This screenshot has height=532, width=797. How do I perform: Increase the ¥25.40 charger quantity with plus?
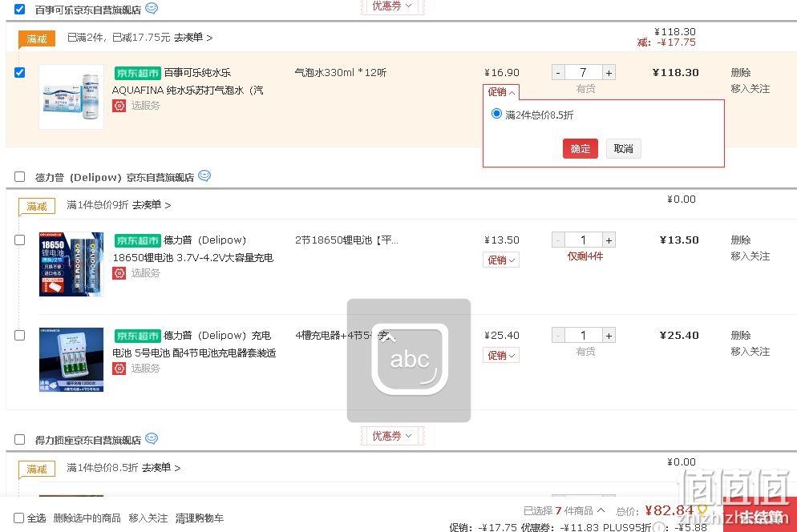click(609, 336)
